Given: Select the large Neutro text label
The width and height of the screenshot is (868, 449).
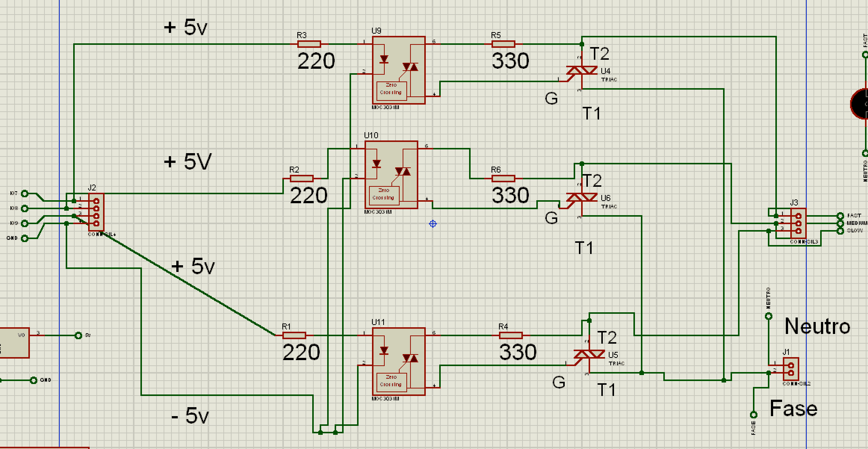Looking at the screenshot, I should (x=817, y=326).
